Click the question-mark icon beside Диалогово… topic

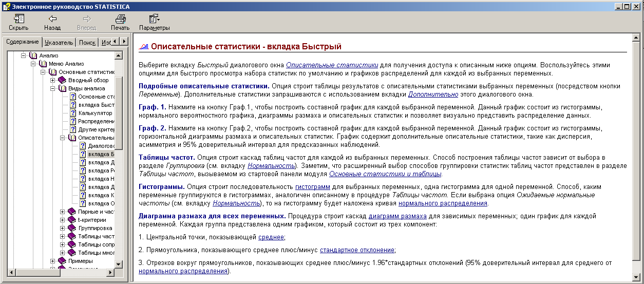tap(83, 146)
